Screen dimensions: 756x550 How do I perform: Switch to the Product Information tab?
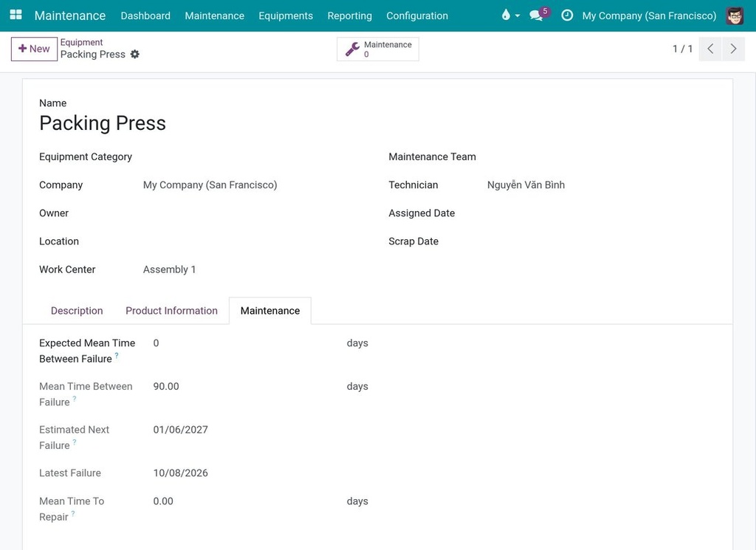point(171,311)
